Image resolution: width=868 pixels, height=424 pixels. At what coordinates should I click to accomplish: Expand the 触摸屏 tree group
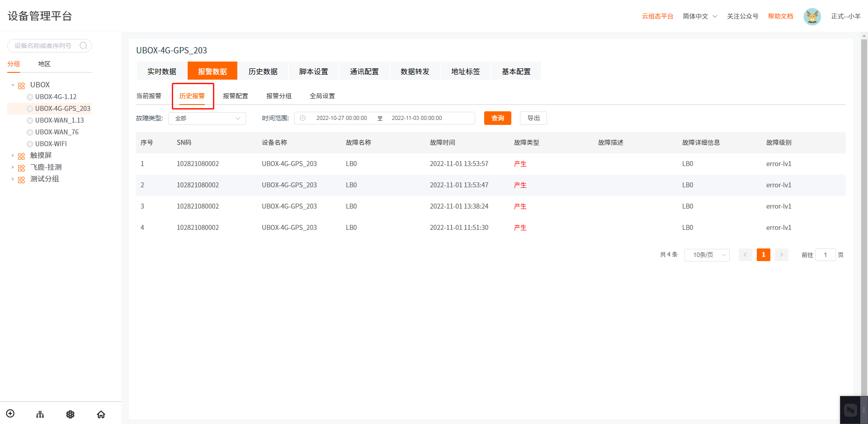click(13, 155)
